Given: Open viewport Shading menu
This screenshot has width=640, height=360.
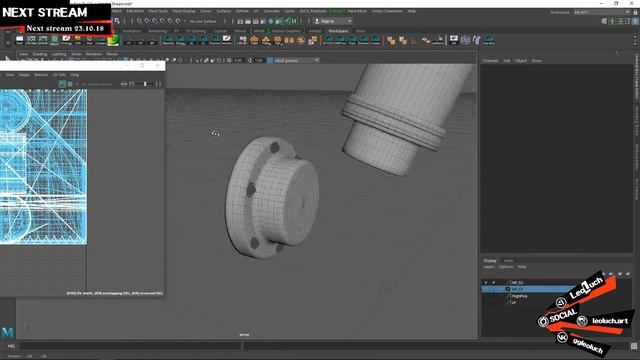Looking at the screenshot, I should (40, 54).
